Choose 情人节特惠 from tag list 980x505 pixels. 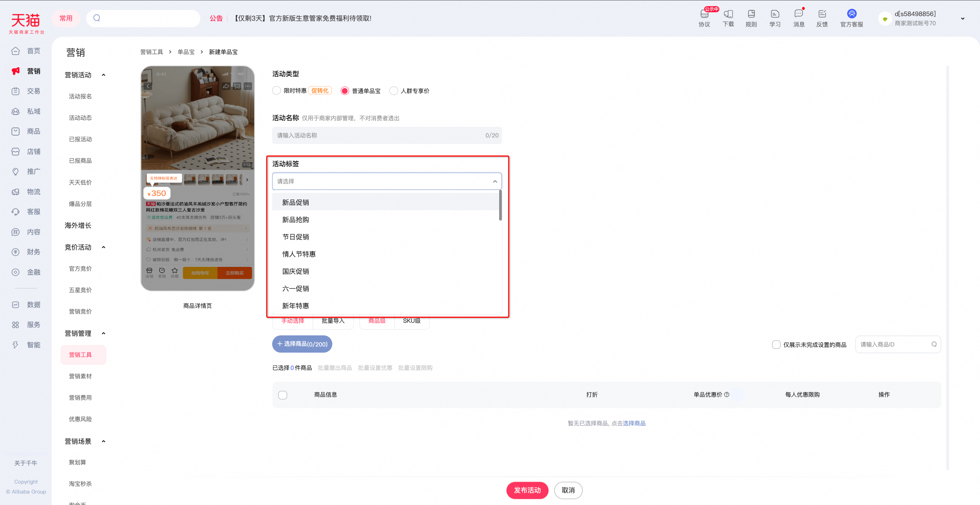click(386, 254)
